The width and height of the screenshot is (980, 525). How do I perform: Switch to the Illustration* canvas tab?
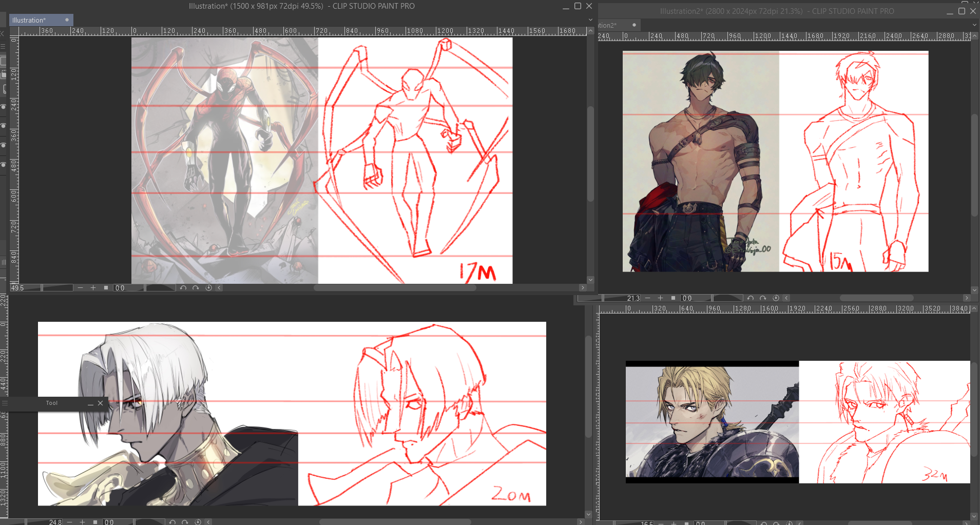coord(41,20)
